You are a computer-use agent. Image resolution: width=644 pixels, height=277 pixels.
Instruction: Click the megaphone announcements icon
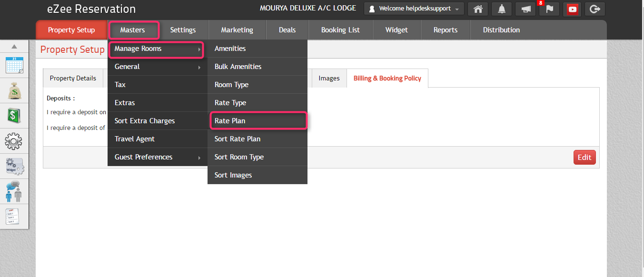(525, 9)
